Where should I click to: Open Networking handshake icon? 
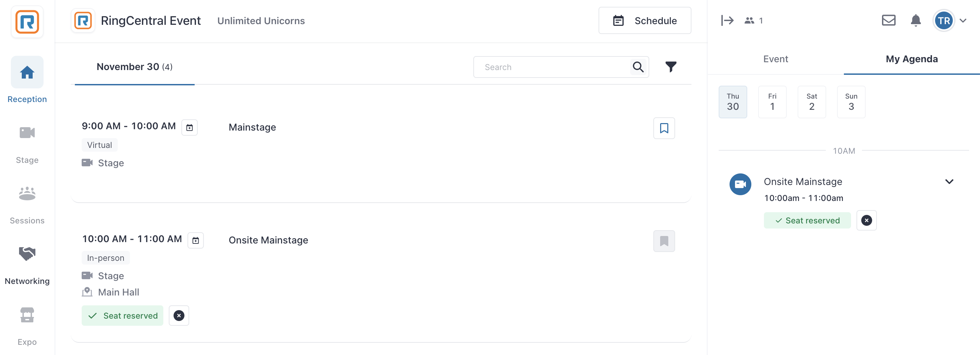(x=27, y=254)
